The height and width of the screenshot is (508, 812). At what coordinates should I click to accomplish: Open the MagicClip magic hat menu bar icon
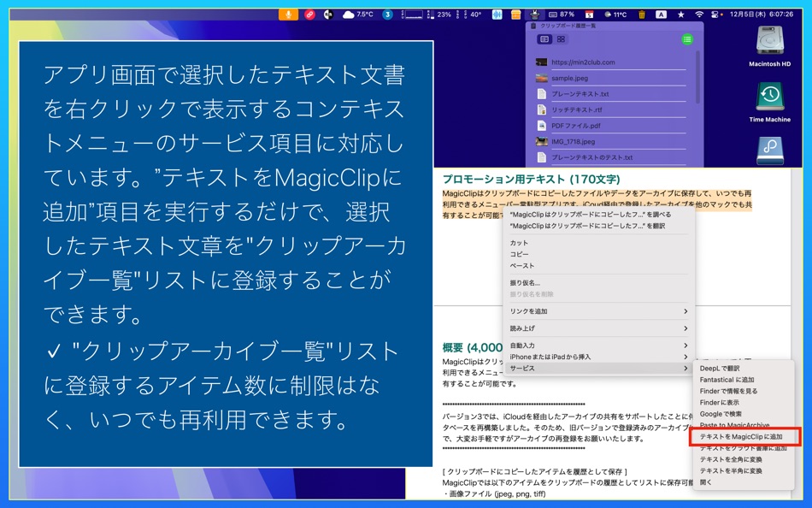pos(534,15)
